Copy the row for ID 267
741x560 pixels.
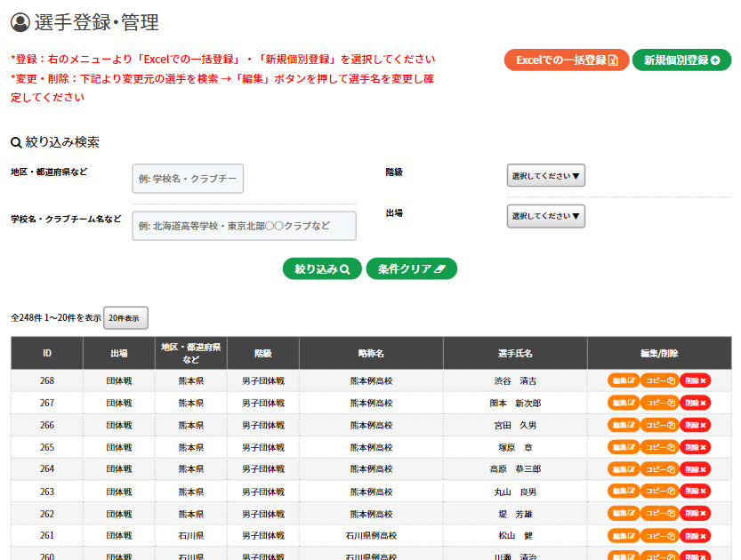point(659,403)
